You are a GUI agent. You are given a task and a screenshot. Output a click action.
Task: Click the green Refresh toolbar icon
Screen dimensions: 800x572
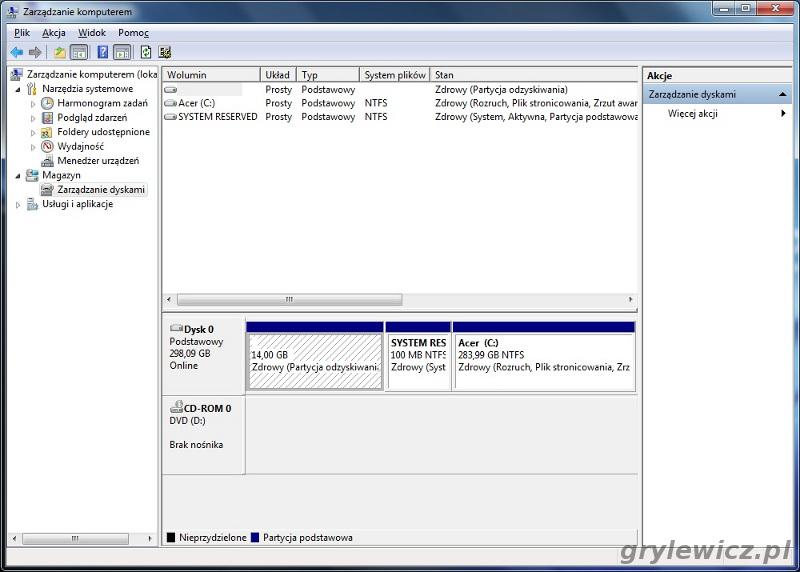(146, 52)
